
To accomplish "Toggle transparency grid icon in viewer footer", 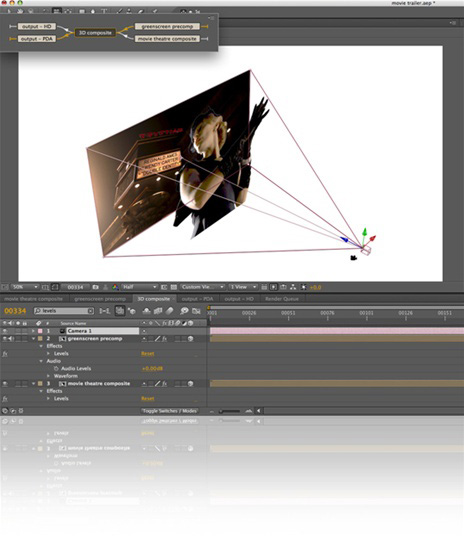I will pos(174,287).
